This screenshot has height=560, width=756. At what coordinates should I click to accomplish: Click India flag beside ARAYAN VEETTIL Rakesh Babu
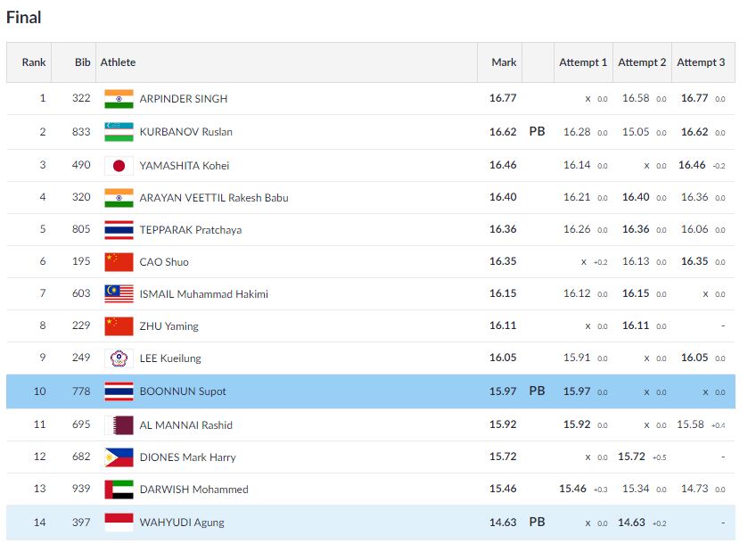coord(119,198)
